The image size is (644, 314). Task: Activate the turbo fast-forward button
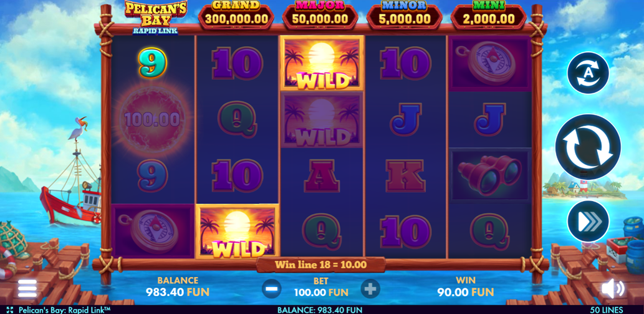coord(588,222)
